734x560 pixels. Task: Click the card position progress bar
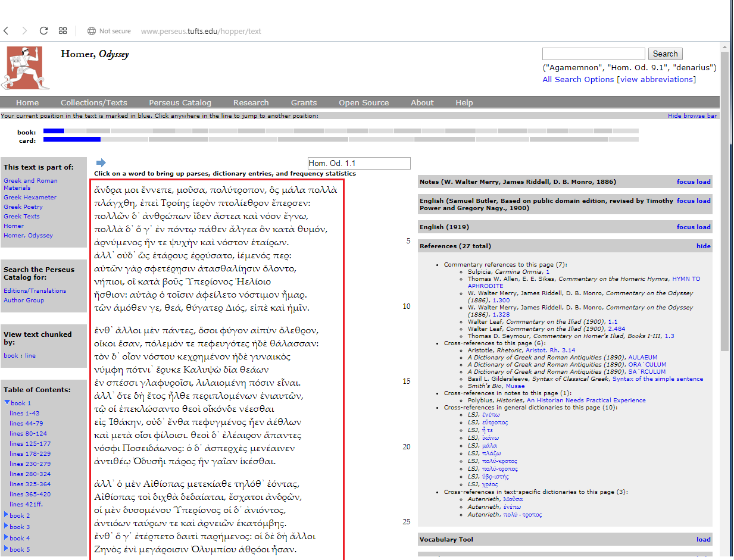[341, 140]
